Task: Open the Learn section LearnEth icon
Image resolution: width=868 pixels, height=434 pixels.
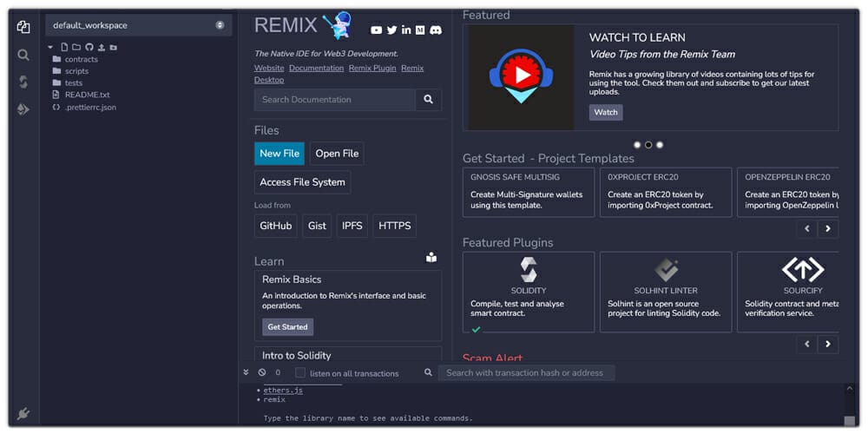Action: click(431, 258)
